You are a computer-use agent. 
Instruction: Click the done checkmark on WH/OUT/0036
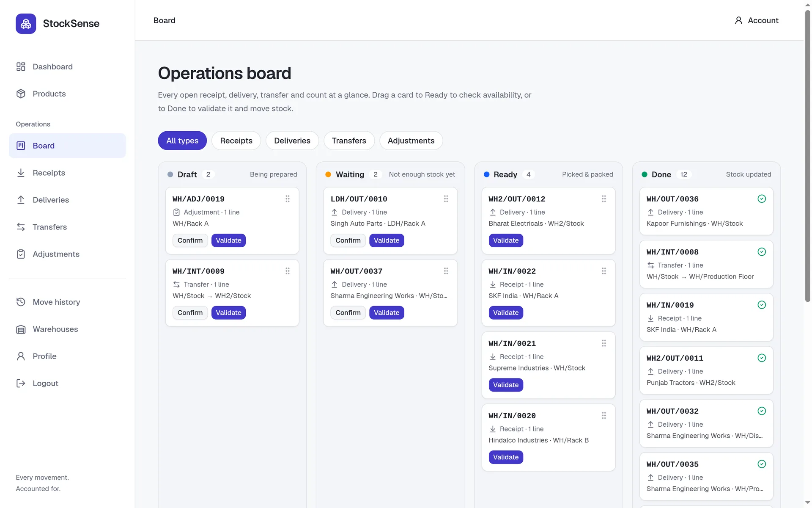[x=762, y=199]
